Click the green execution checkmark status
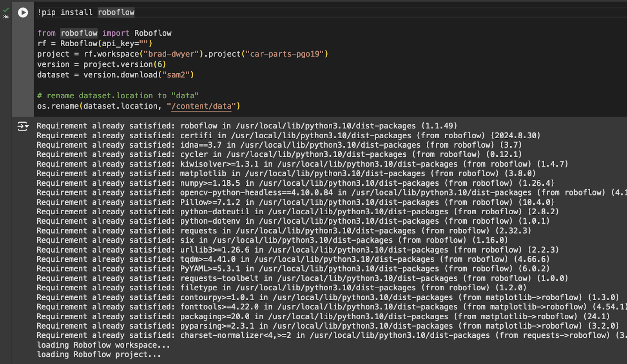 pyautogui.click(x=6, y=10)
